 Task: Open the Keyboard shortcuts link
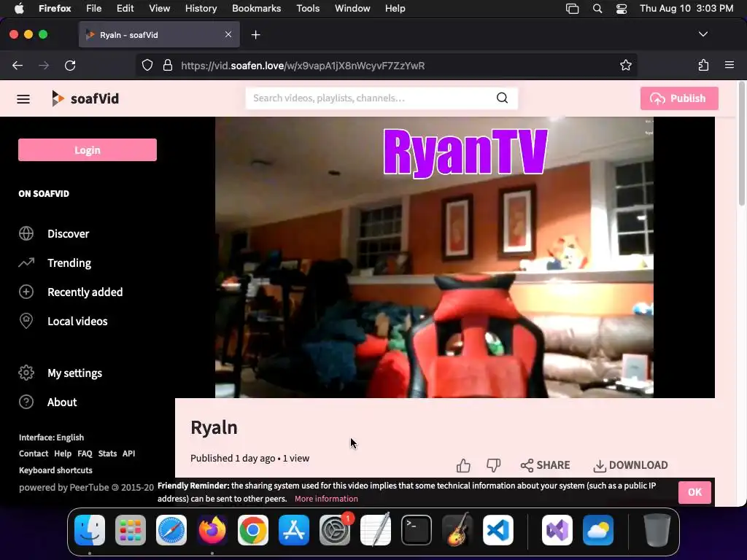tap(55, 470)
